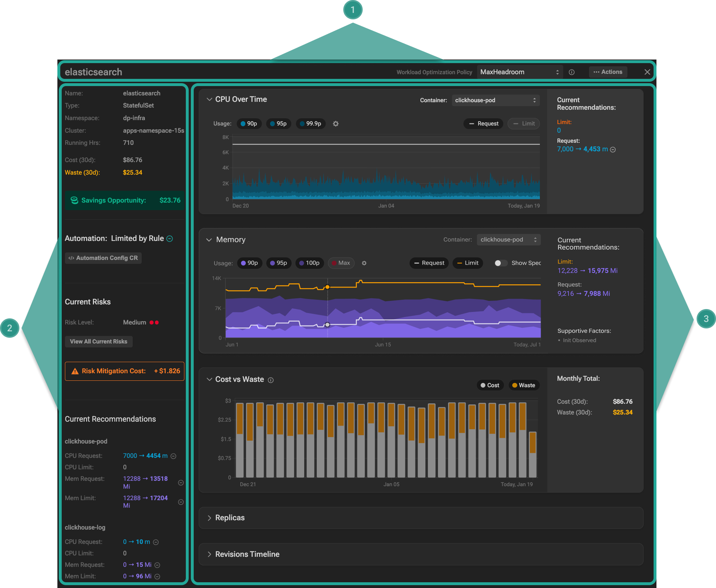
Task: Toggle CPU 90p usage series
Action: pos(249,124)
